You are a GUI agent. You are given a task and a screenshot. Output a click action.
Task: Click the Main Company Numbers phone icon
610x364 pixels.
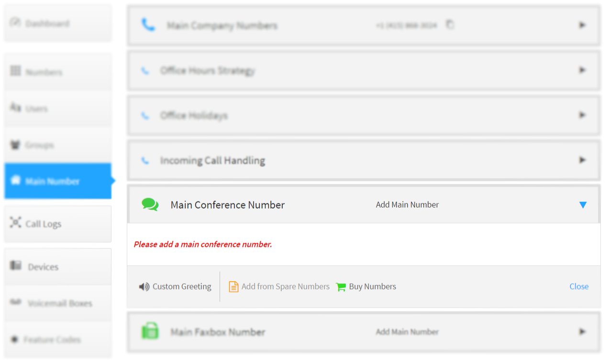click(x=148, y=25)
